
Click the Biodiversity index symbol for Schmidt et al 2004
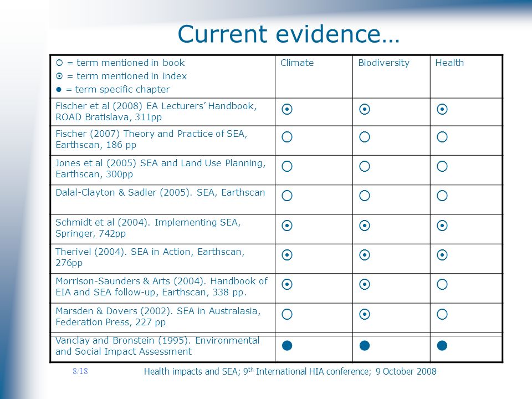[365, 226]
